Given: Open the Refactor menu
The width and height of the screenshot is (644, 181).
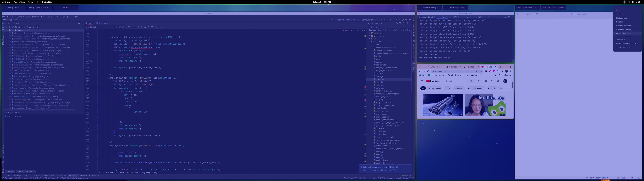Looking at the screenshot, I should pyautogui.click(x=35, y=17).
